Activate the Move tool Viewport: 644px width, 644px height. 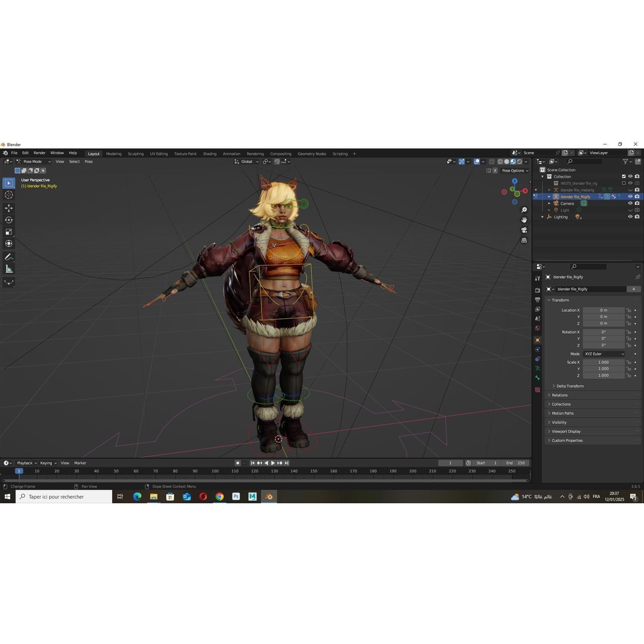pos(8,208)
